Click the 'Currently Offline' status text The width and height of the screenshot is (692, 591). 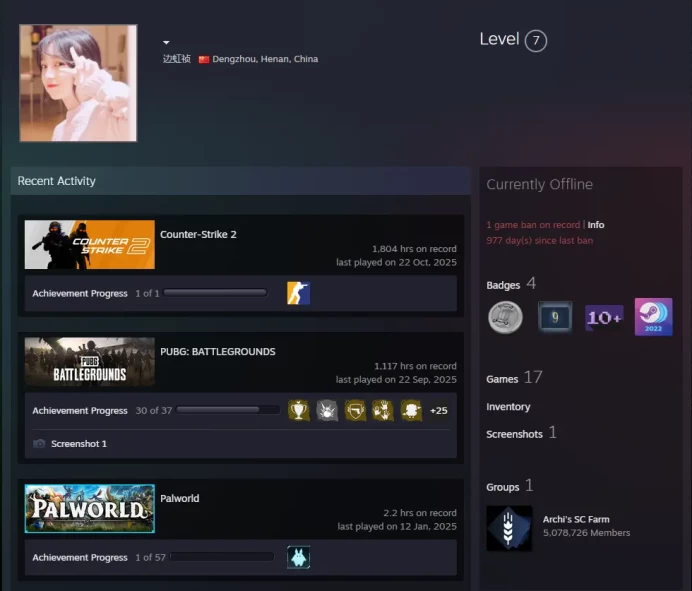(x=539, y=184)
